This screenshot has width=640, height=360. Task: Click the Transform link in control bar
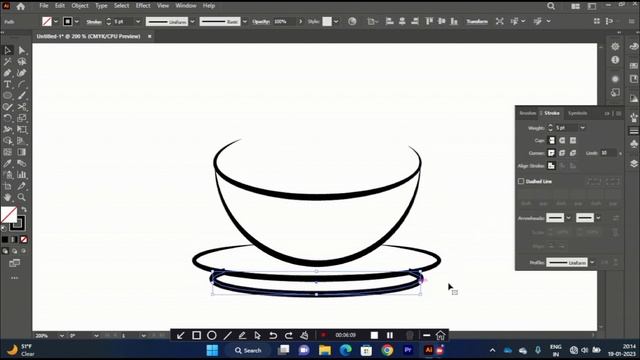[477, 21]
